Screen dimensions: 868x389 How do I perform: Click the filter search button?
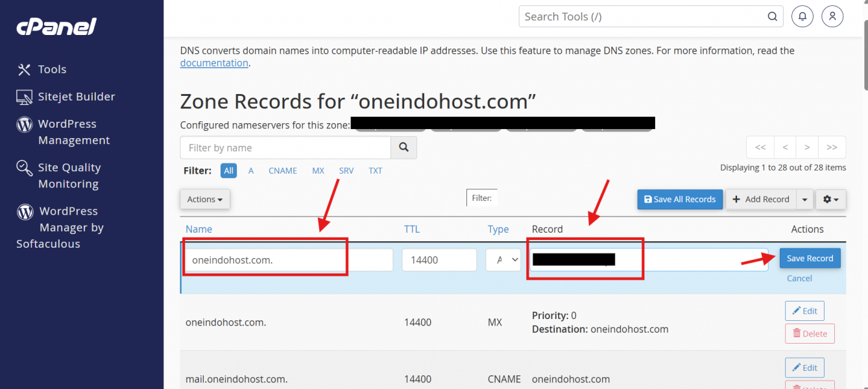click(x=404, y=148)
